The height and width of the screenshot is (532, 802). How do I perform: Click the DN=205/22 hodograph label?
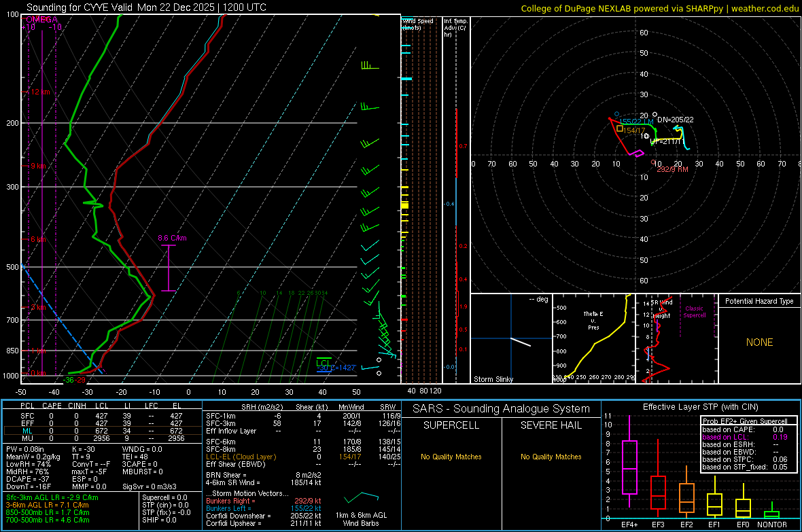(x=675, y=120)
